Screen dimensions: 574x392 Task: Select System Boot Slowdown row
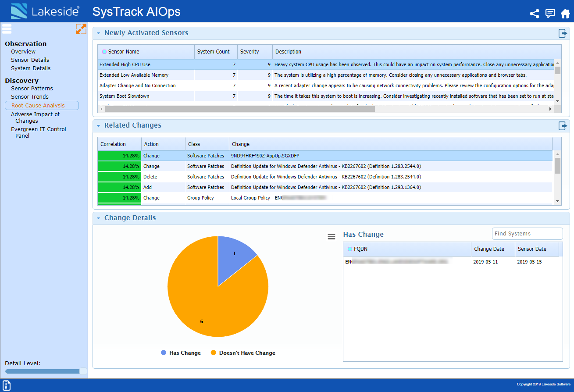[x=326, y=96]
